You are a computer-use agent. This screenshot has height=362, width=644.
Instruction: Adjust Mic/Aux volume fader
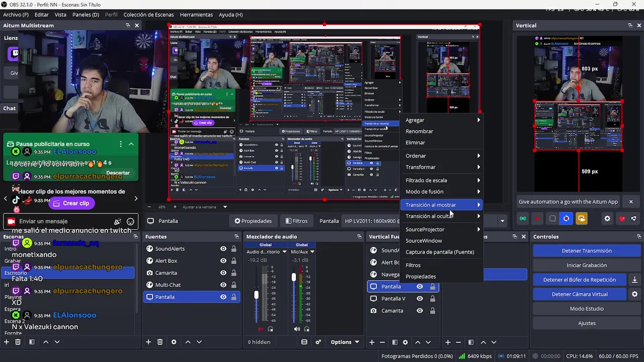pos(294,277)
